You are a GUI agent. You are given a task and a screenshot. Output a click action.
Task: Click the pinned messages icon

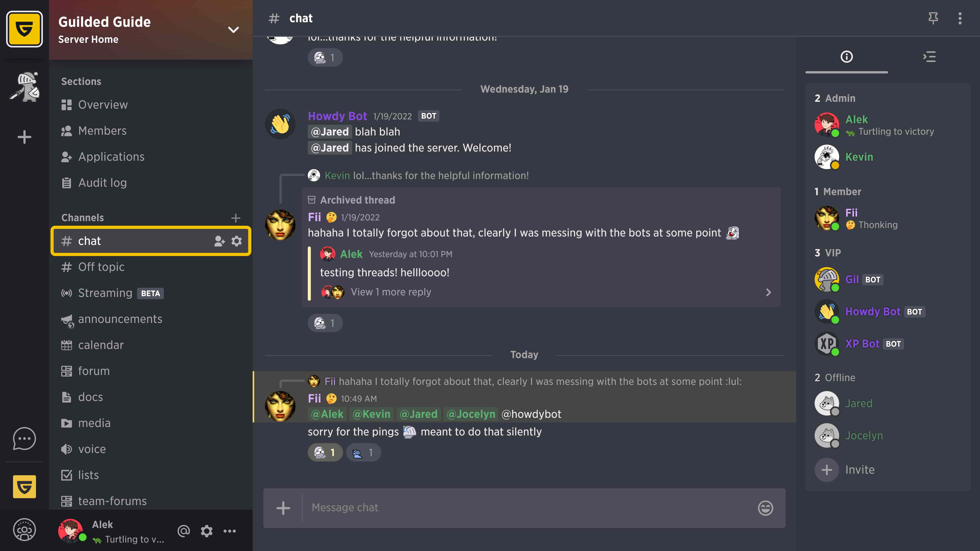coord(933,18)
